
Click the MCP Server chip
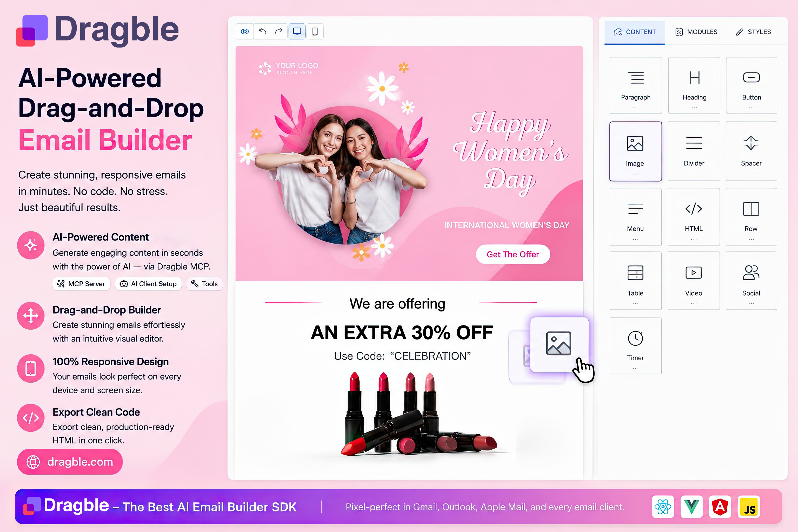(81, 284)
